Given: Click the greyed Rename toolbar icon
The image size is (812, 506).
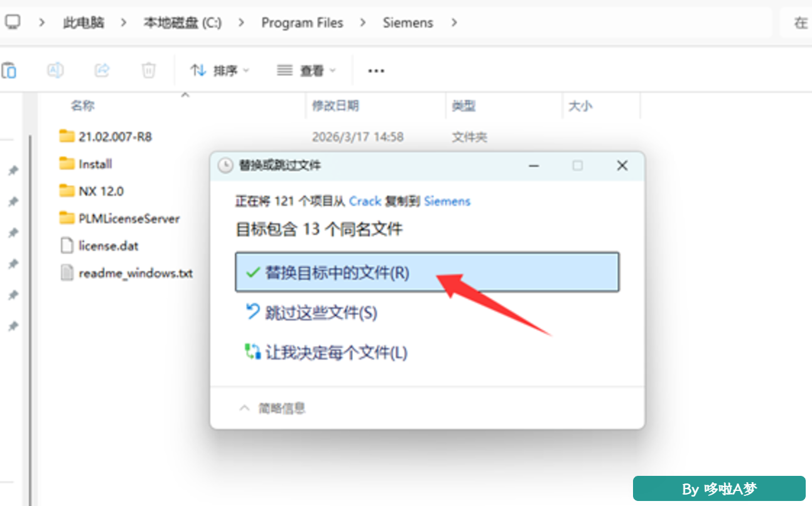Looking at the screenshot, I should pyautogui.click(x=55, y=70).
